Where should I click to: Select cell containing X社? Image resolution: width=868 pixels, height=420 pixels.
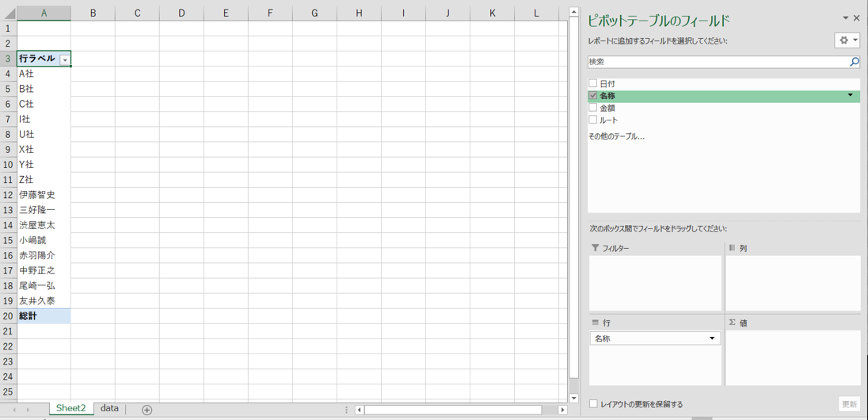[x=44, y=150]
